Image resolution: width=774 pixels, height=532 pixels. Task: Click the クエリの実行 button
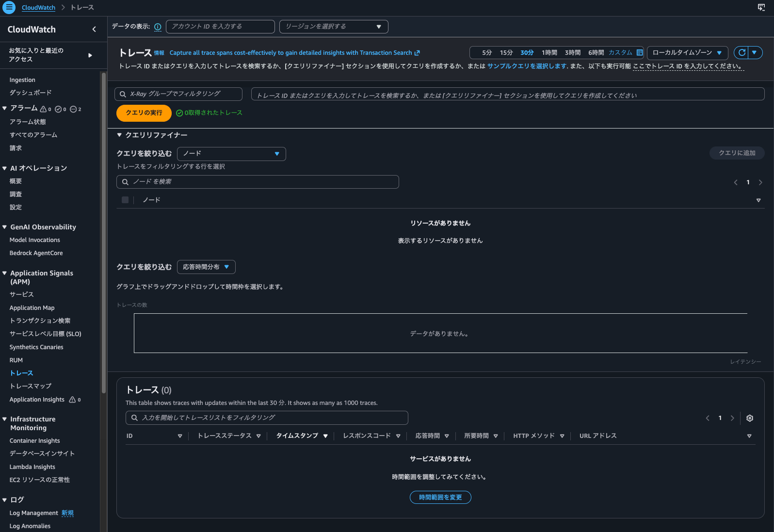point(144,113)
